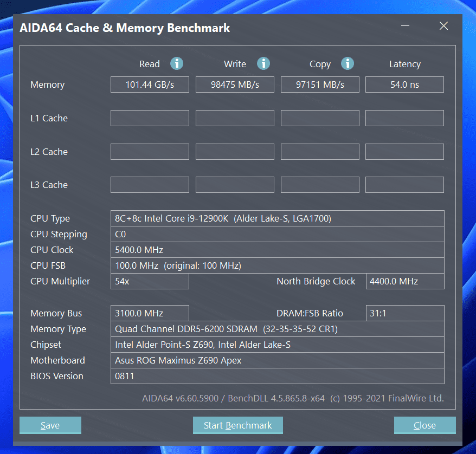The image size is (476, 454).
Task: Click the CPU Clock value 5400.0 MHz
Action: pyautogui.click(x=278, y=250)
